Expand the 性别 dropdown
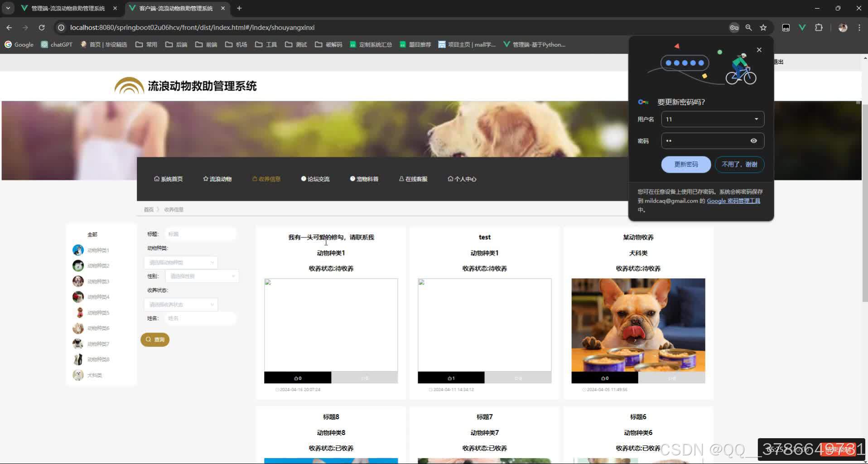 202,276
